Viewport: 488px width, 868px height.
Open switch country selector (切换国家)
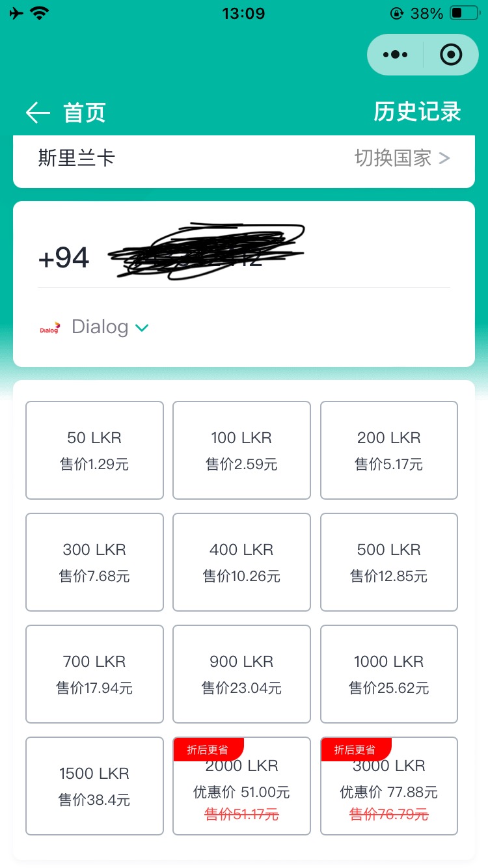coord(401,158)
